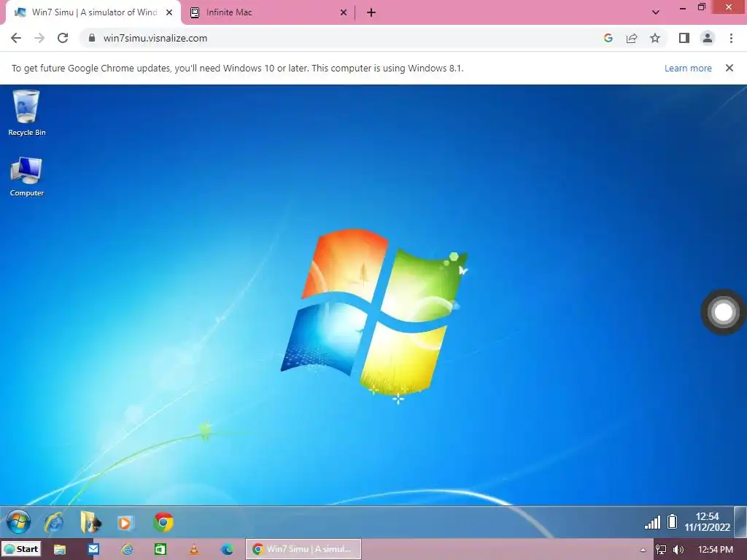This screenshot has height=560, width=747.
Task: Reload the current page
Action: pos(63,38)
